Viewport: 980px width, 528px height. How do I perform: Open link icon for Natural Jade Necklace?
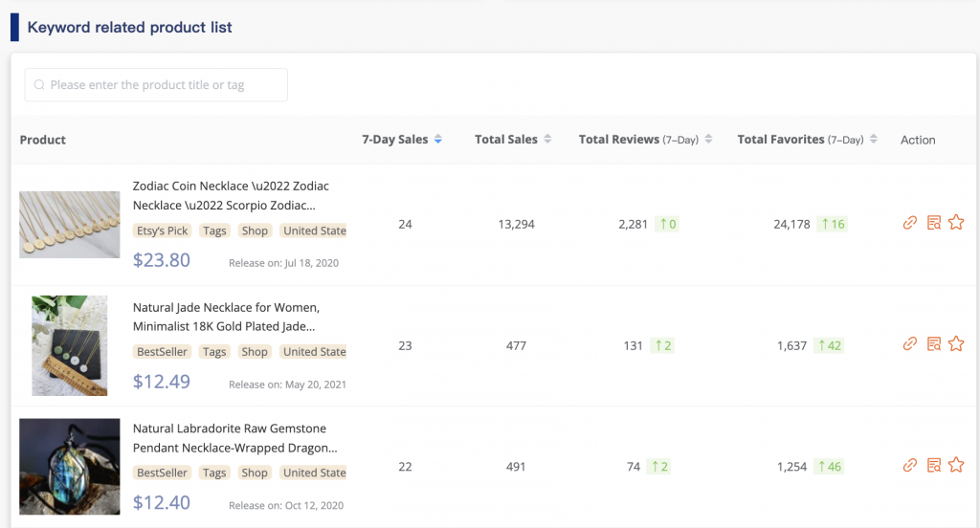click(x=910, y=344)
